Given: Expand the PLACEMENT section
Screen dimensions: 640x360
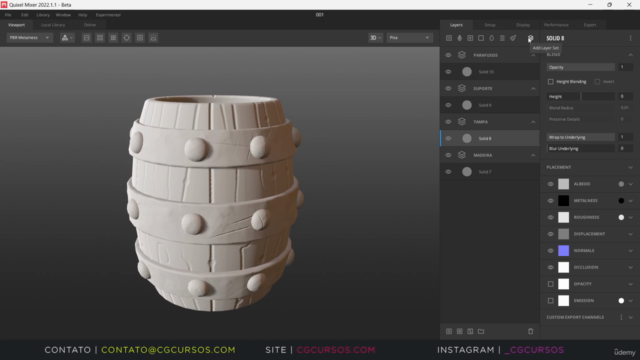Looking at the screenshot, I should [x=631, y=167].
